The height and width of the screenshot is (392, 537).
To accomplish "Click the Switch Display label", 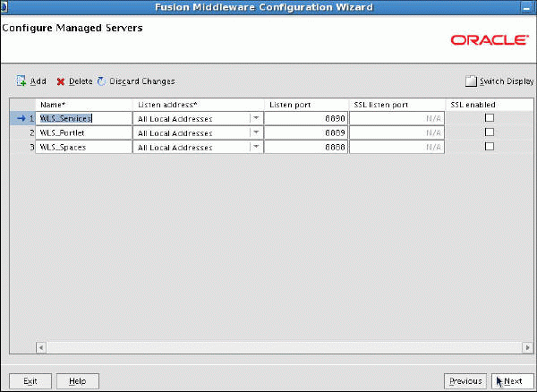I will pyautogui.click(x=507, y=81).
